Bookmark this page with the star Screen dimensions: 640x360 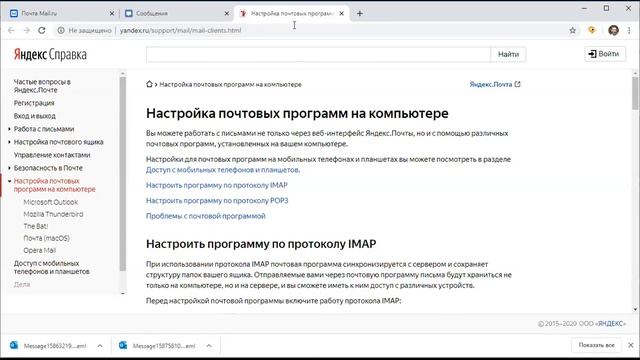coord(573,30)
